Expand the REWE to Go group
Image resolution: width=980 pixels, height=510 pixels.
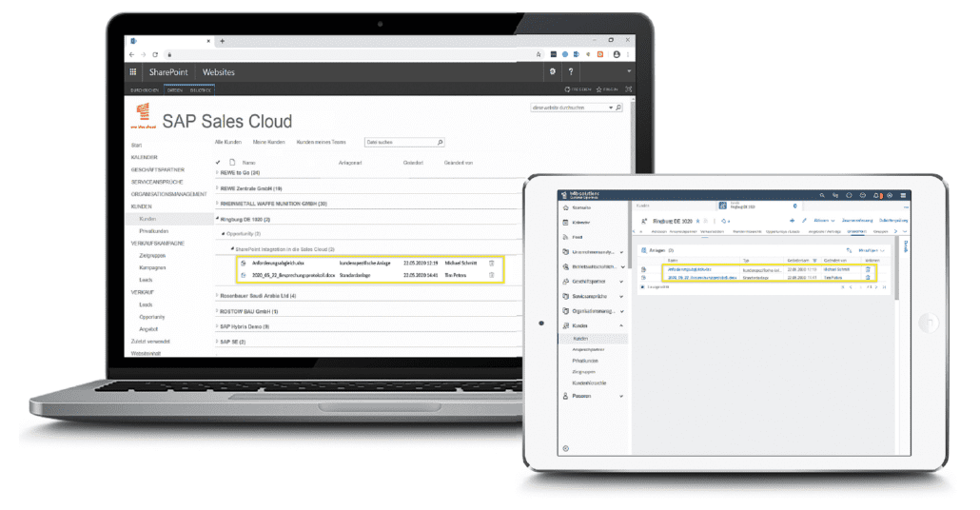click(217, 173)
